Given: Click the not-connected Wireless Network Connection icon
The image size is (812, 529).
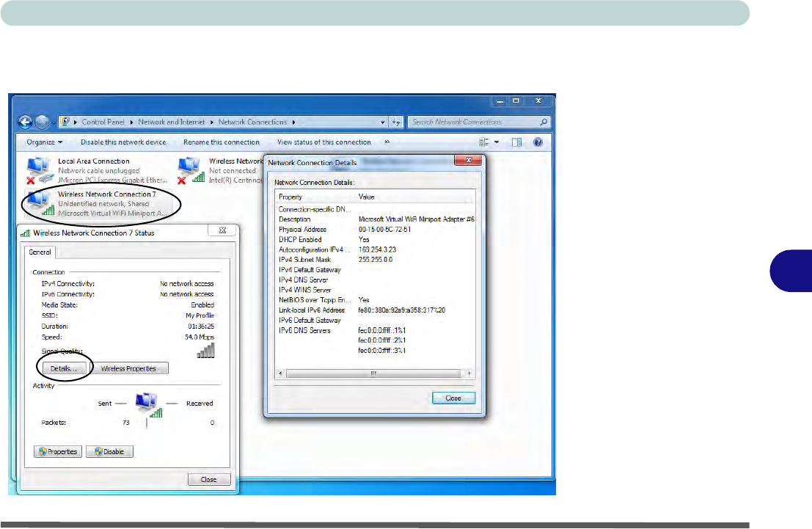Looking at the screenshot, I should tap(190, 170).
